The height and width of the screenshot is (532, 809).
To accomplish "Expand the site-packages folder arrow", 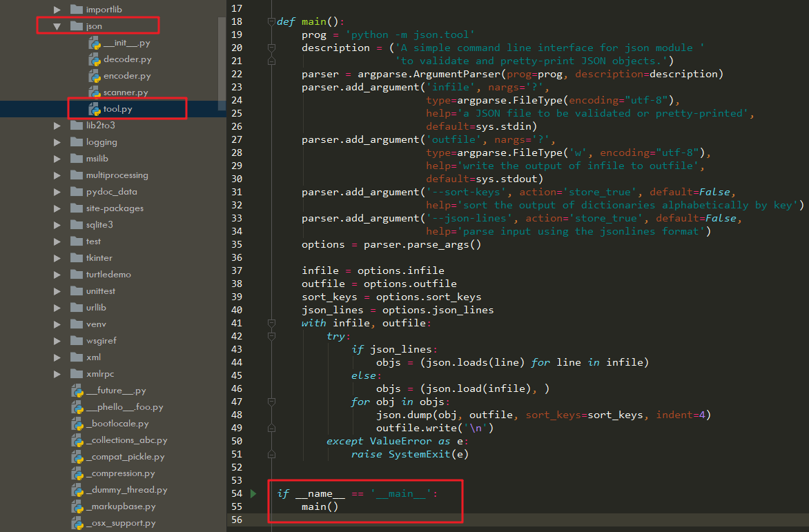I will [x=57, y=208].
